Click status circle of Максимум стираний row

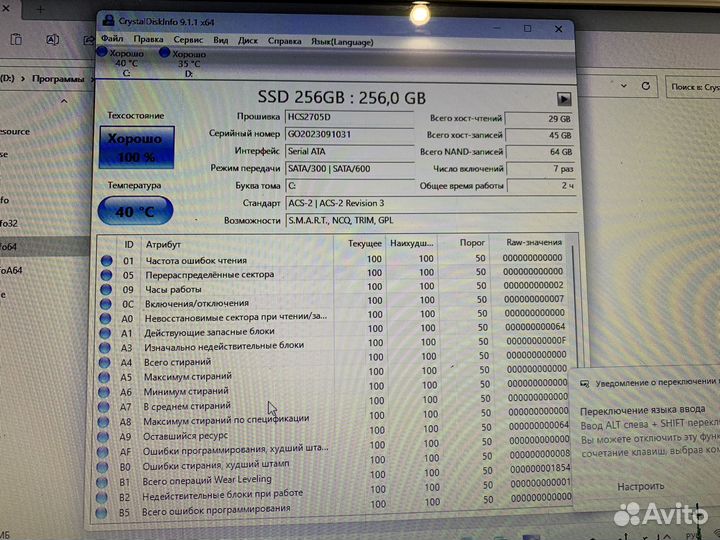tap(104, 377)
